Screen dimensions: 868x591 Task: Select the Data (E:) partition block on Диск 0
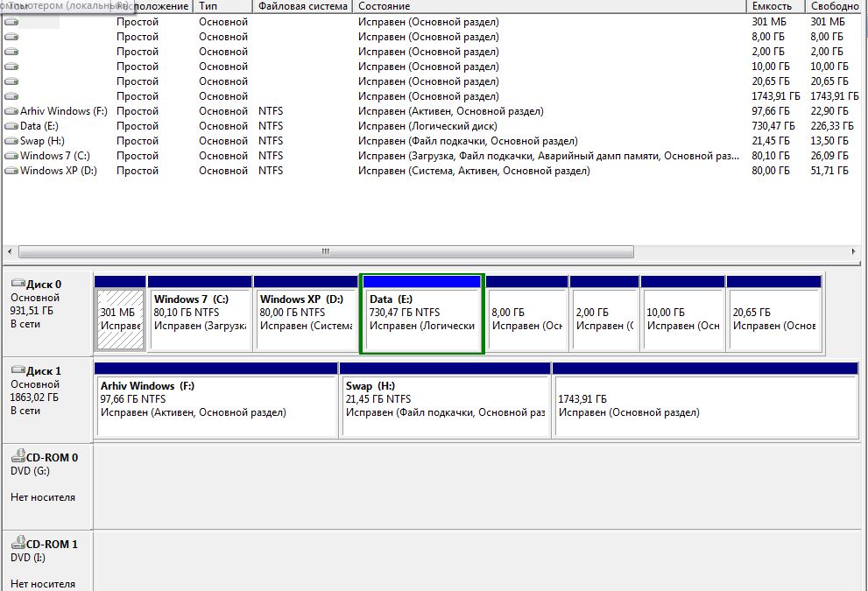tap(422, 313)
